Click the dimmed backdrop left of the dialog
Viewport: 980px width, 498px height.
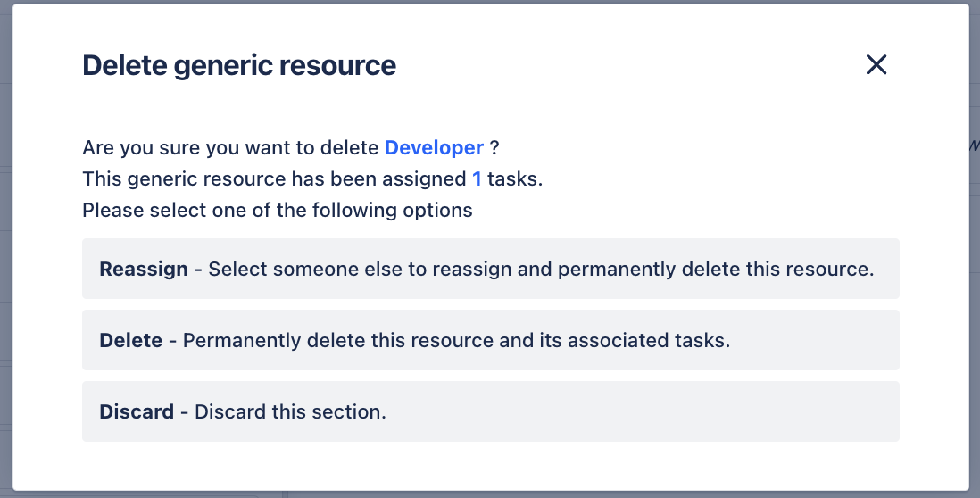click(5, 250)
